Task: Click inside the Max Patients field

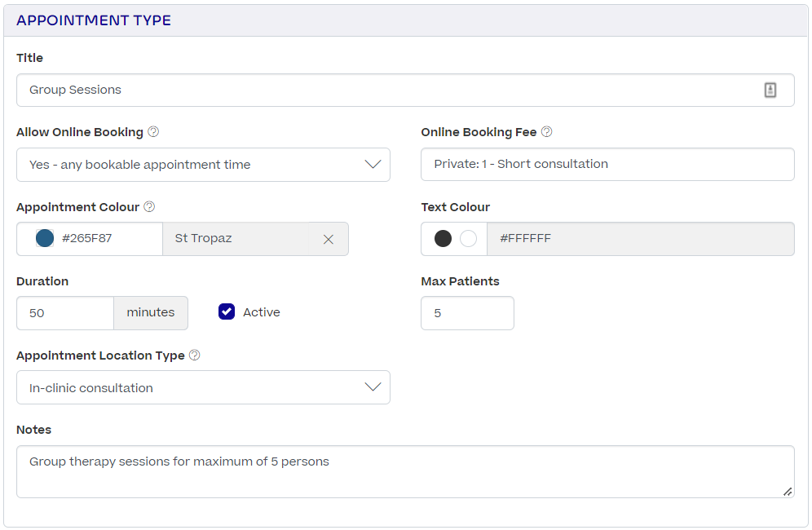Action: [x=467, y=312]
